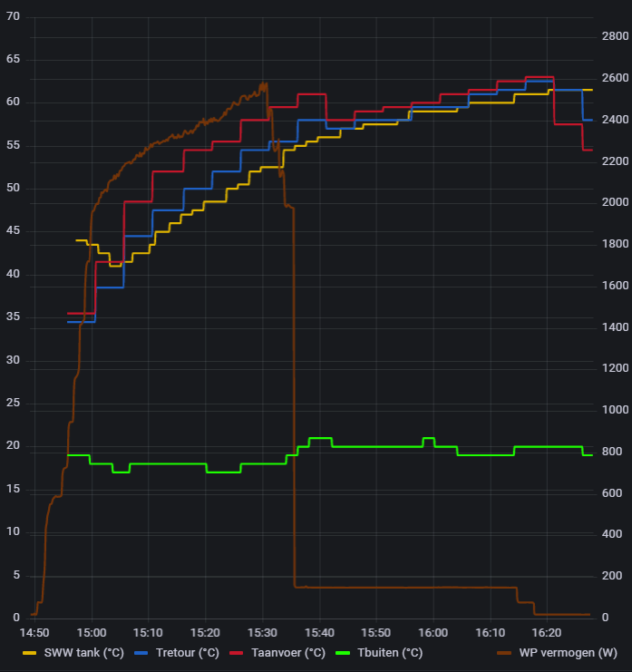The height and width of the screenshot is (672, 632).
Task: Open the yellow SWW tank color swatch
Action: click(30, 653)
